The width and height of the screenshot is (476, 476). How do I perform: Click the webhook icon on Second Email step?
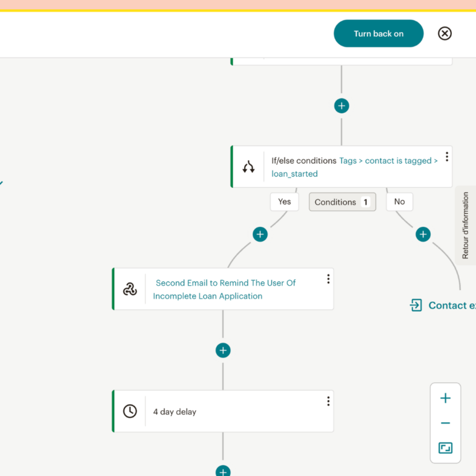click(x=130, y=289)
